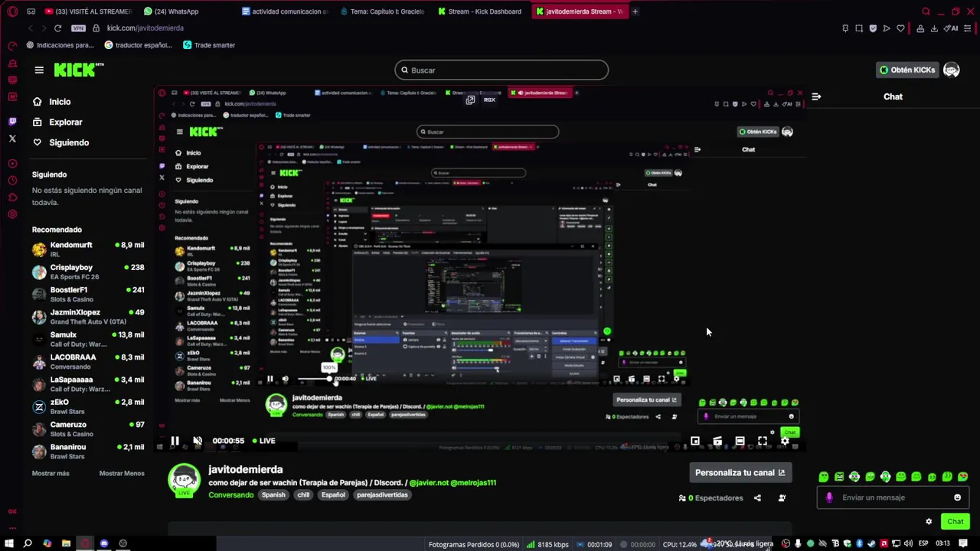Click javitodemierda channel avatar
Image resolution: width=980 pixels, height=551 pixels.
pyautogui.click(x=184, y=481)
